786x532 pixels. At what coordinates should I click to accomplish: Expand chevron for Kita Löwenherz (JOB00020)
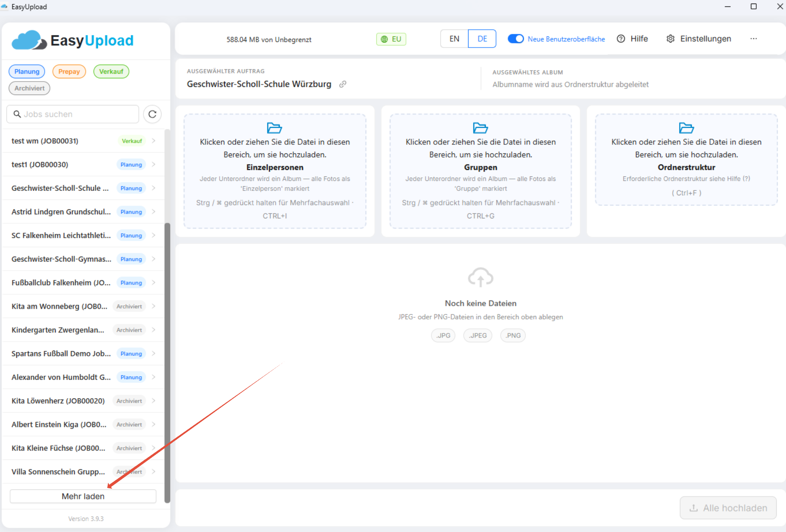[x=154, y=401]
